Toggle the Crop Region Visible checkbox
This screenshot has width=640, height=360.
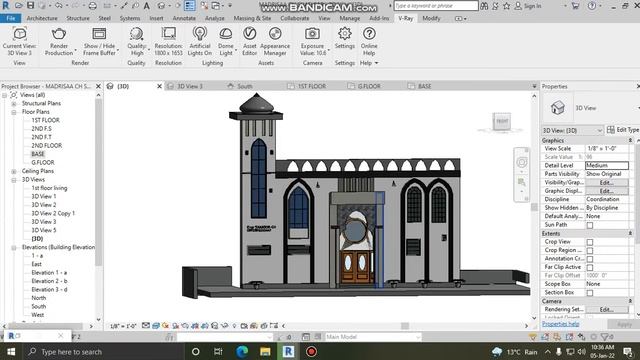pos(590,251)
